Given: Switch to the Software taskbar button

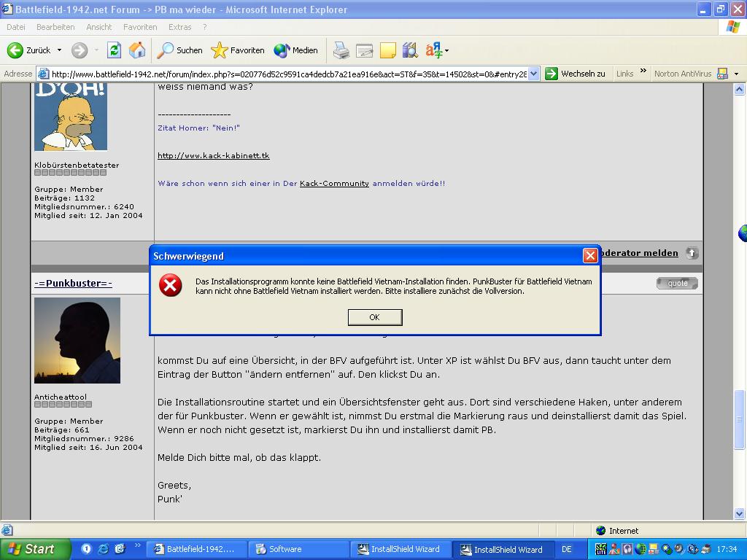Looking at the screenshot, I should pyautogui.click(x=300, y=549).
